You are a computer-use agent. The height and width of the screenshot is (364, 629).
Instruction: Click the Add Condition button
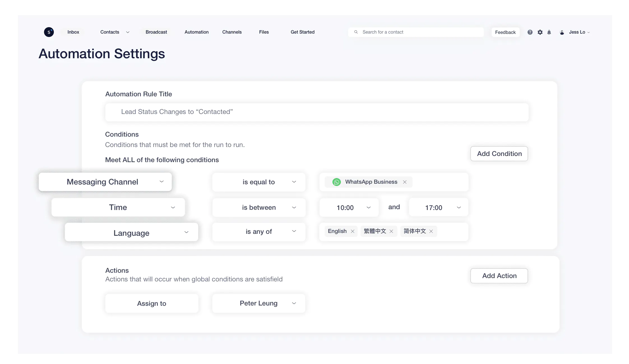[x=499, y=153]
